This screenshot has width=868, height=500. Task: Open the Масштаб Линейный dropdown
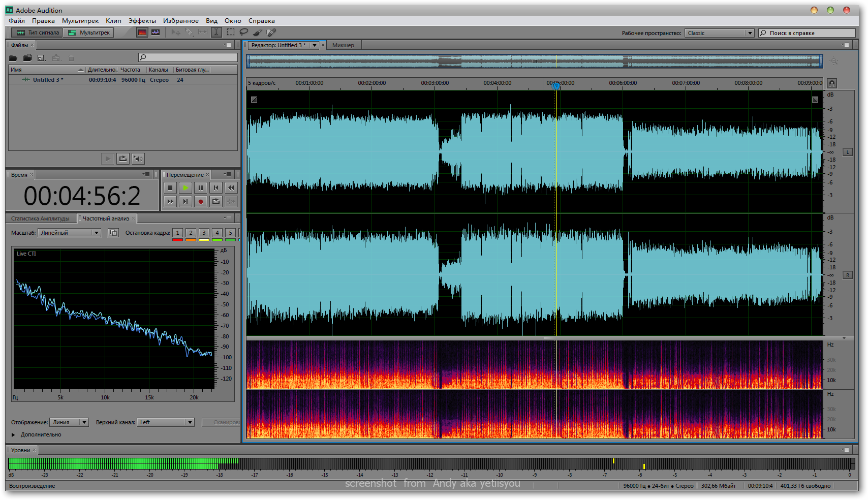[x=70, y=233]
